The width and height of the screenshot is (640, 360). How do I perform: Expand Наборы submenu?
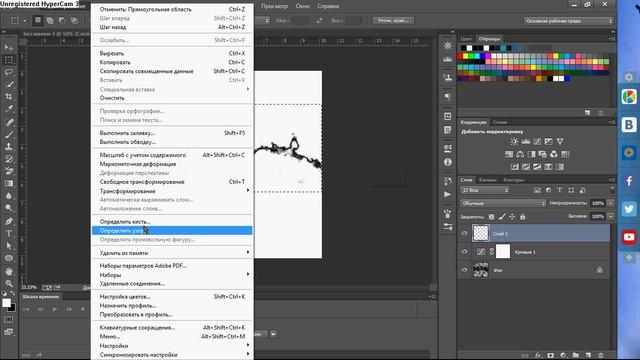tap(172, 275)
